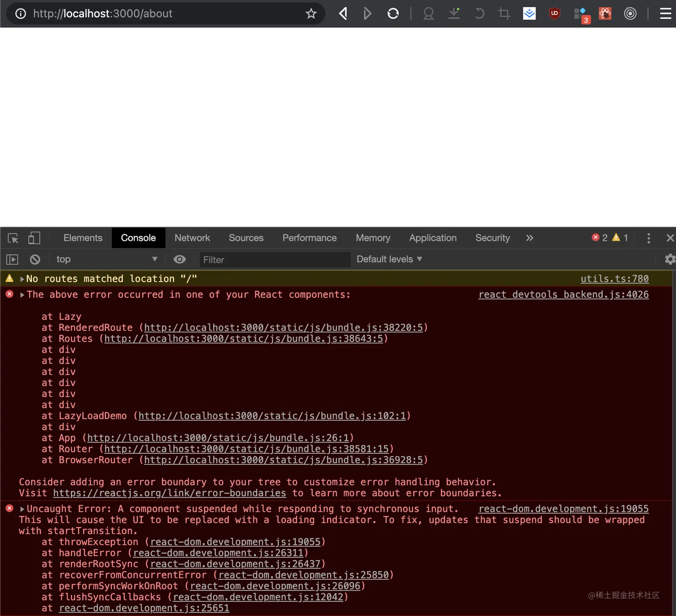Open the Application tab

point(433,238)
